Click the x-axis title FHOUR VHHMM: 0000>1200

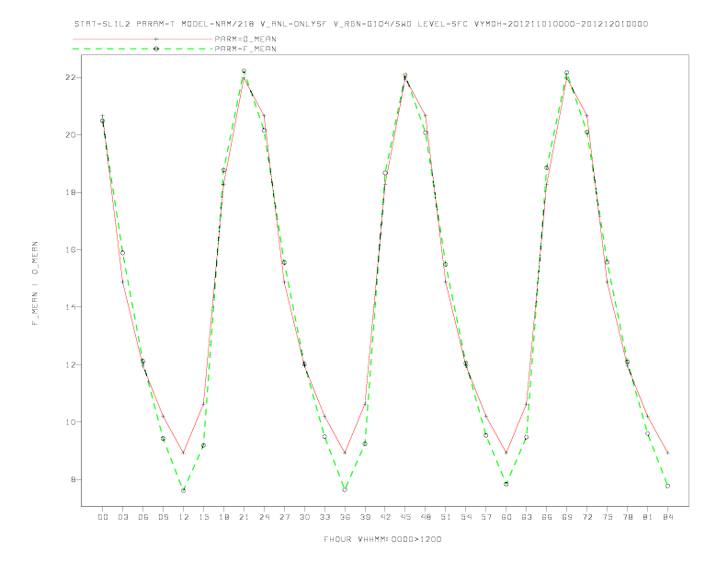click(382, 539)
